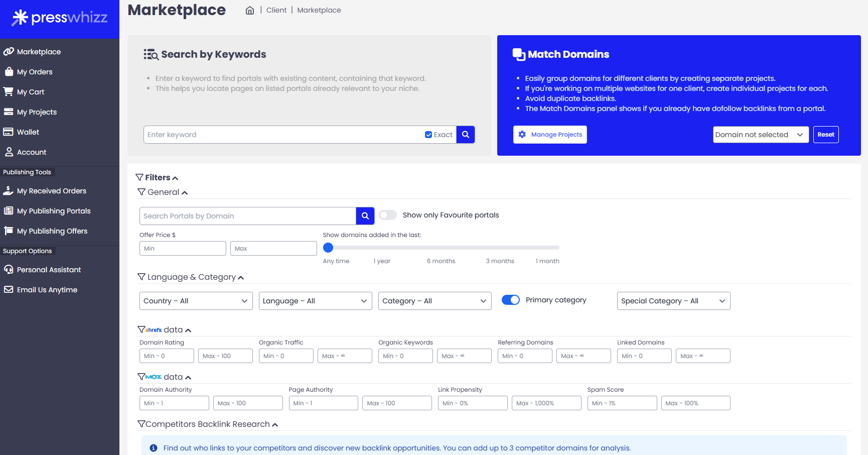868x455 pixels.
Task: Click the keyword search magnifier button
Action: 465,135
